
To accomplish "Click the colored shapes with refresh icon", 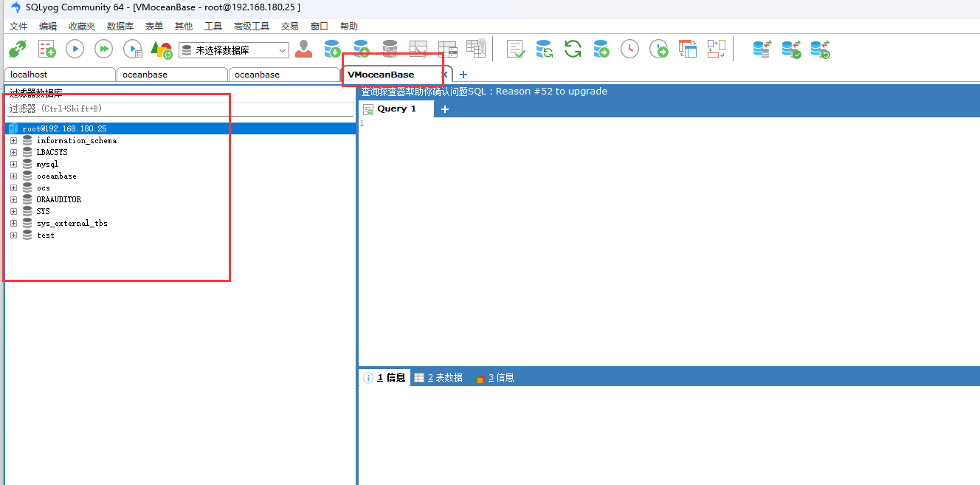I will (161, 49).
